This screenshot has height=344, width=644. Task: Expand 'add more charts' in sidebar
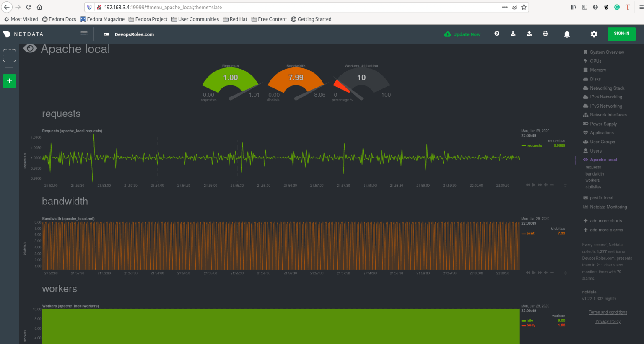pyautogui.click(x=605, y=221)
